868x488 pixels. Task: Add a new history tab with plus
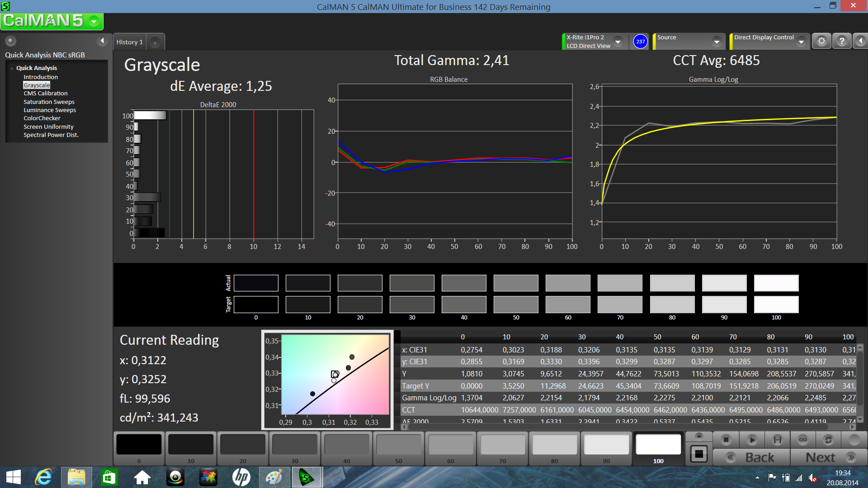[x=155, y=43]
